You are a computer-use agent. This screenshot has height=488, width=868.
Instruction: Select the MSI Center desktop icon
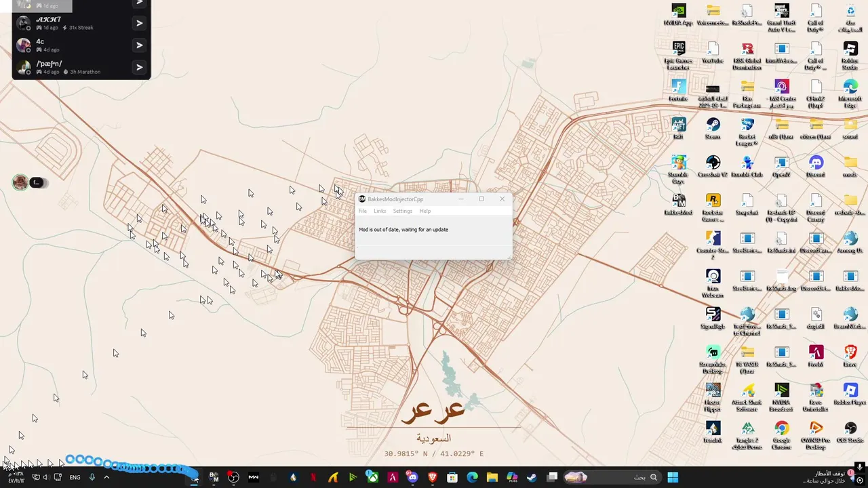tap(781, 94)
